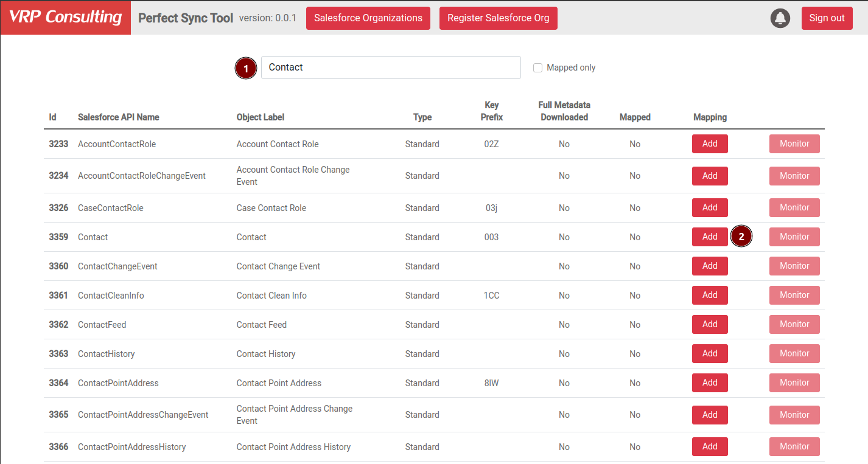This screenshot has height=464, width=868.
Task: Monitor the Contact object row
Action: pyautogui.click(x=794, y=237)
